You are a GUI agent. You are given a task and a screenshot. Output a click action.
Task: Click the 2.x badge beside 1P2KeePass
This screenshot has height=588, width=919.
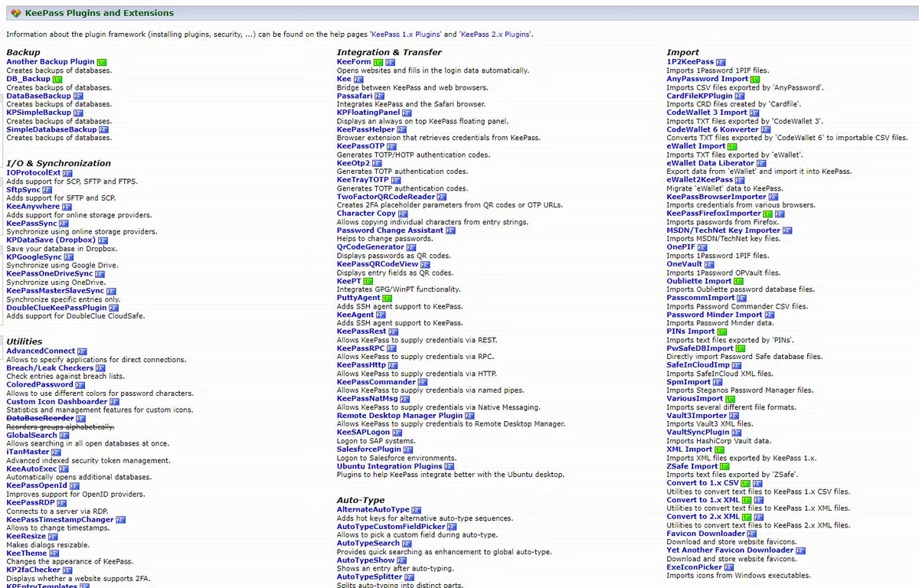pos(721,62)
